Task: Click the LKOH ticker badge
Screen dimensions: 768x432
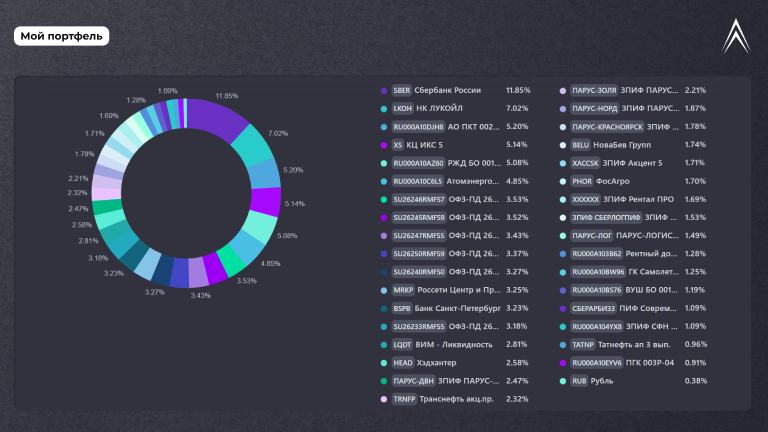Action: tap(403, 108)
